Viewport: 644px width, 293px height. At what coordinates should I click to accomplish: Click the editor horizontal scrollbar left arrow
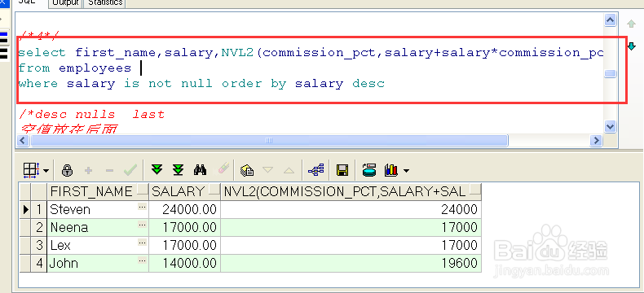tap(22, 141)
